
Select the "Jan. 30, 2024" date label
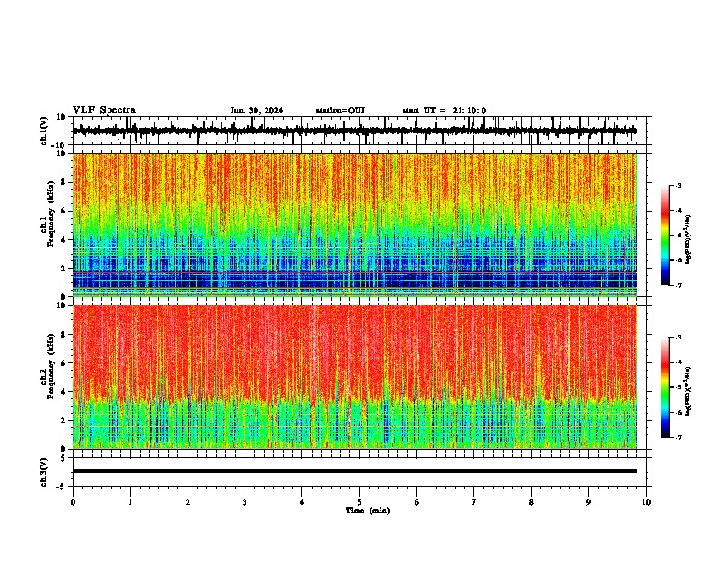pos(256,110)
